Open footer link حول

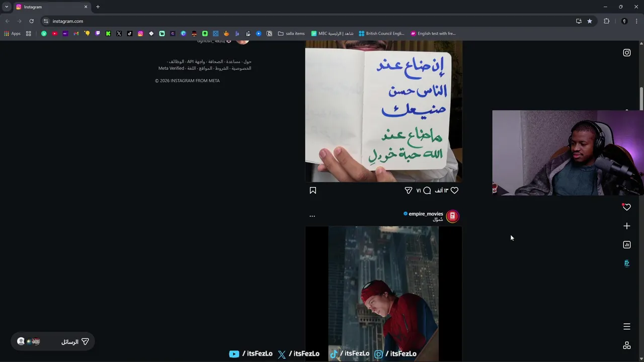coord(247,62)
